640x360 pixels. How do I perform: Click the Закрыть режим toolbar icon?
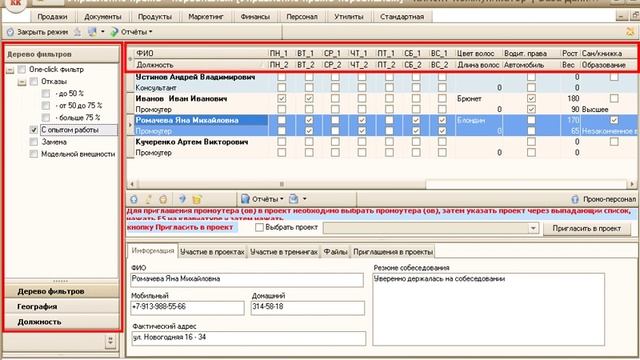(10, 32)
